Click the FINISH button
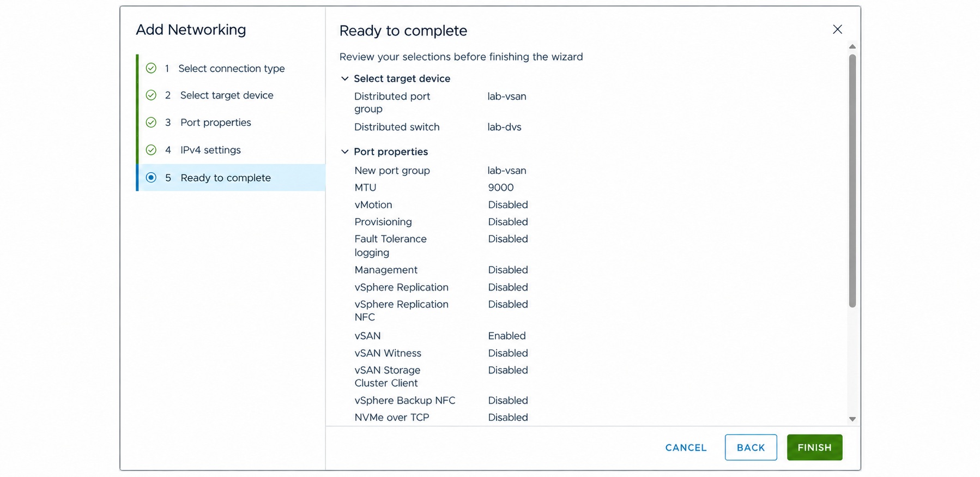 click(814, 447)
